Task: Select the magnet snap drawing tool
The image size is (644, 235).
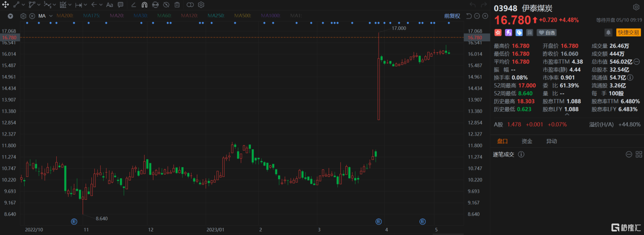Action: pyautogui.click(x=145, y=5)
